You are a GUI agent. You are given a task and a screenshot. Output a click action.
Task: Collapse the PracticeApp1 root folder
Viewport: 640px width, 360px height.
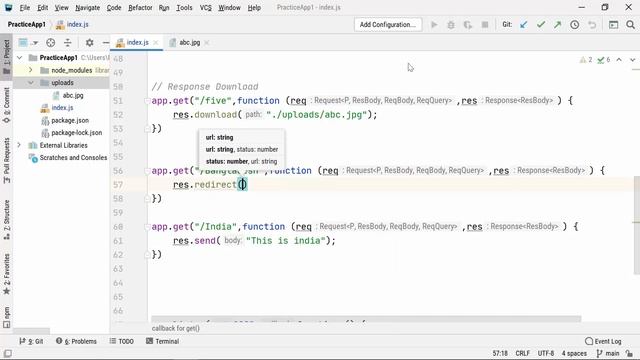click(x=19, y=58)
